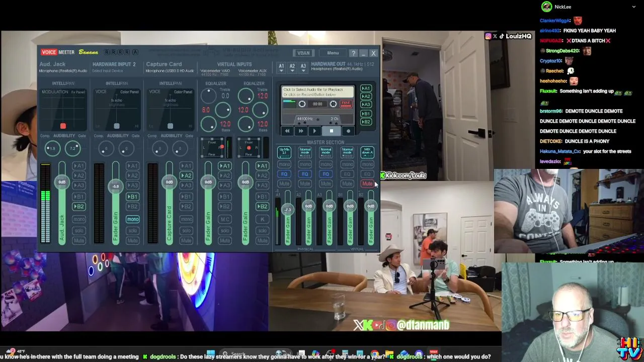The image size is (644, 362).
Task: Route cassette playback to A2 bus
Action: (x=366, y=97)
